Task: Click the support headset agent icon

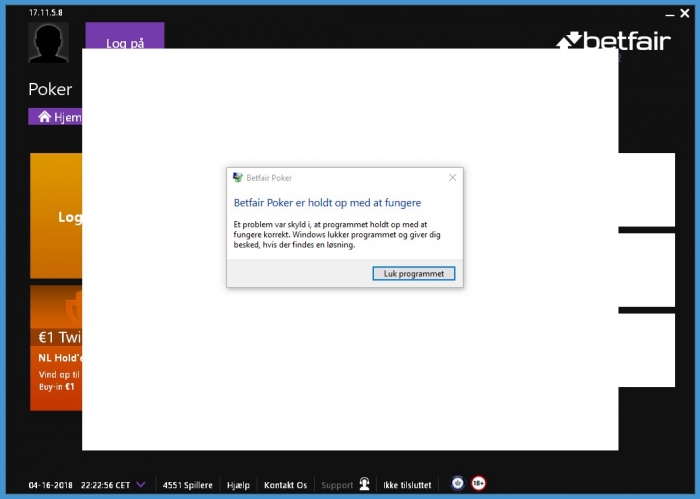Action: (364, 484)
